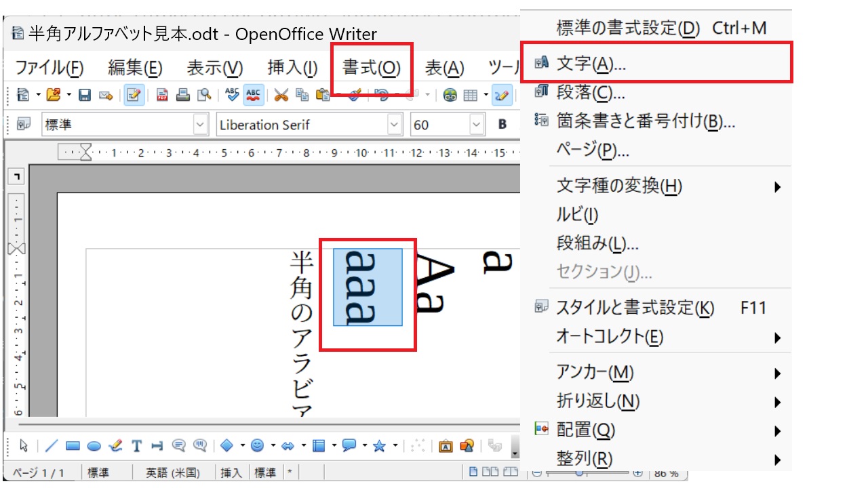Paste from the clipboard
Screen dimensions: 868x488
pos(323,95)
